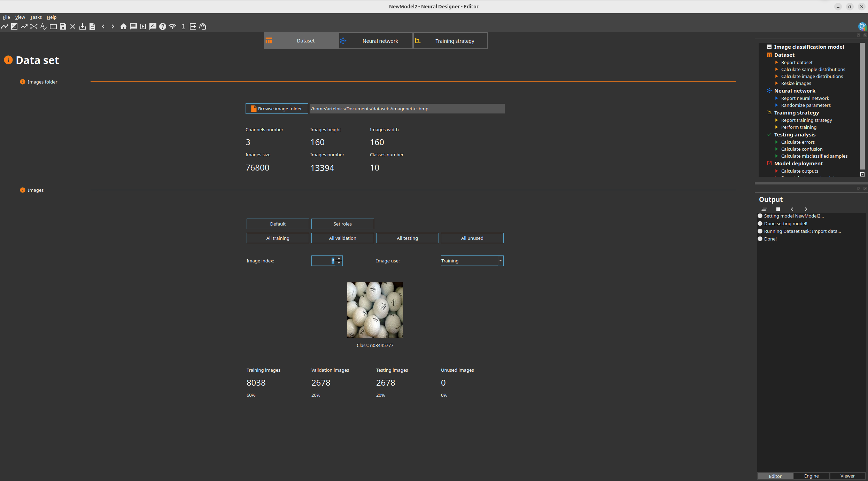Set all images to testing

[408, 238]
